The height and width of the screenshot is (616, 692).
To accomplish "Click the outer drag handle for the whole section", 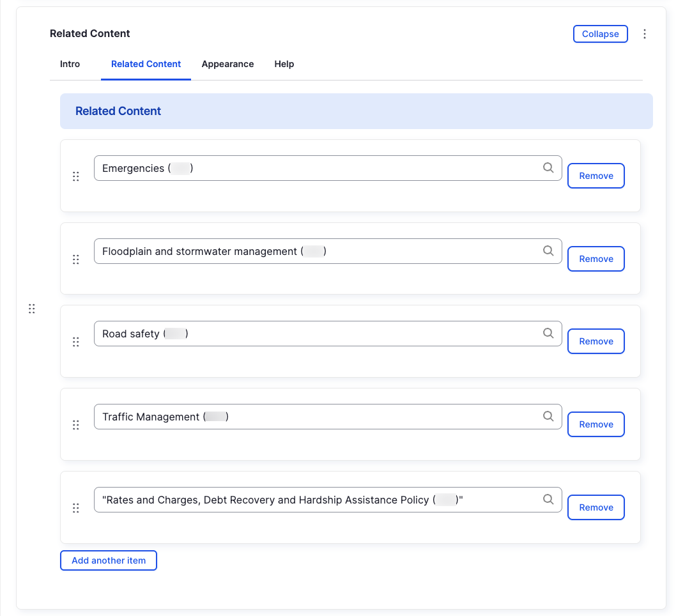I will (x=32, y=309).
